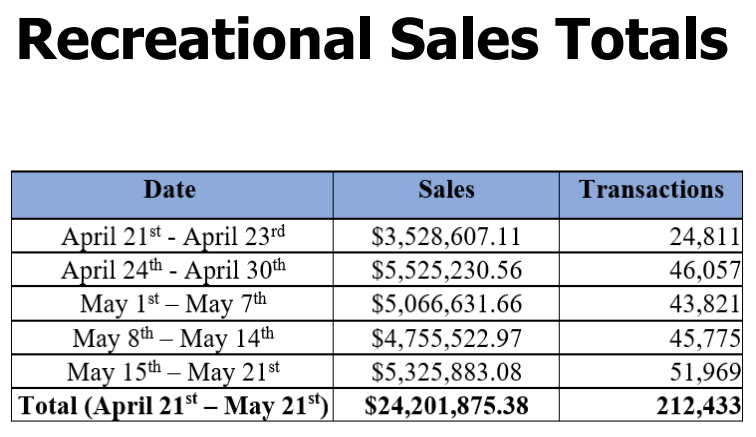This screenshot has height=437, width=756.
Task: Click the total sales $24,201,875.38 cell
Action: (x=446, y=406)
